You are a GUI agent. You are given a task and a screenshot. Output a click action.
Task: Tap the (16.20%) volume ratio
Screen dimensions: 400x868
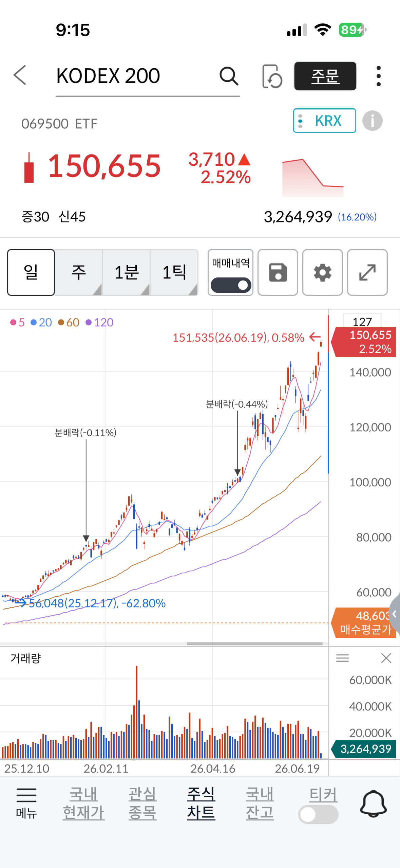pyautogui.click(x=357, y=217)
